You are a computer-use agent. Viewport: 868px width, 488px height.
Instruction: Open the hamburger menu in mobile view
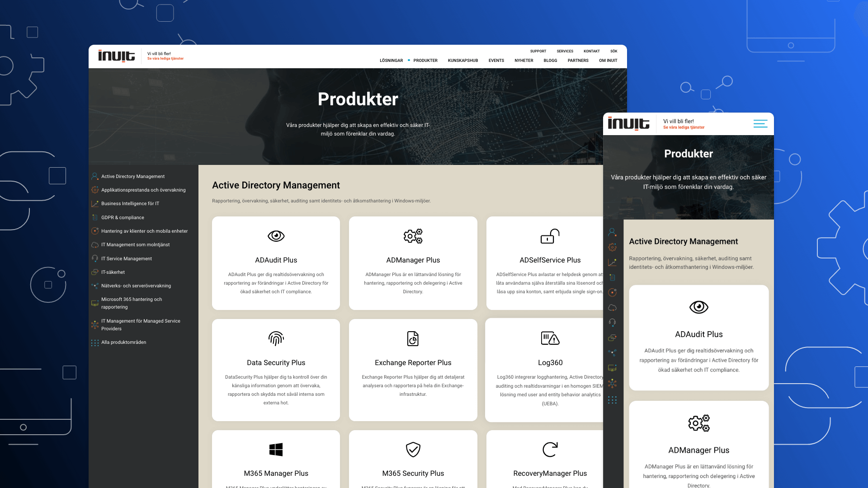coord(760,124)
